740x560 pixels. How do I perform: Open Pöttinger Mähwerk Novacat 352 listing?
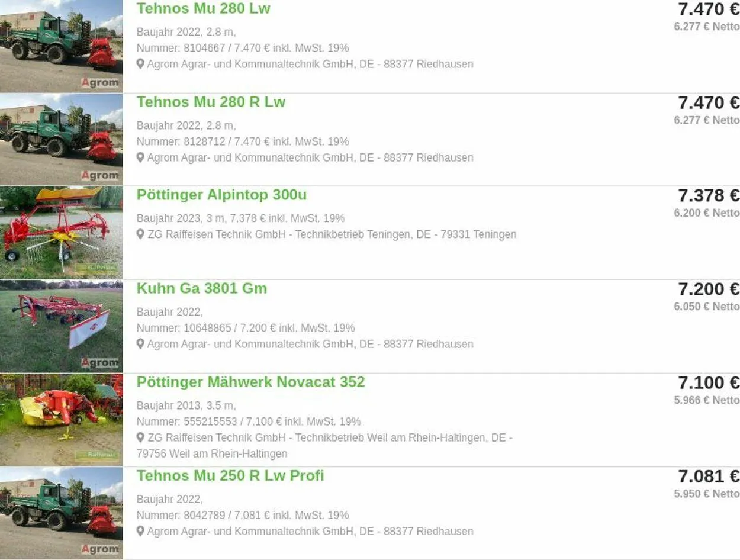click(x=250, y=382)
